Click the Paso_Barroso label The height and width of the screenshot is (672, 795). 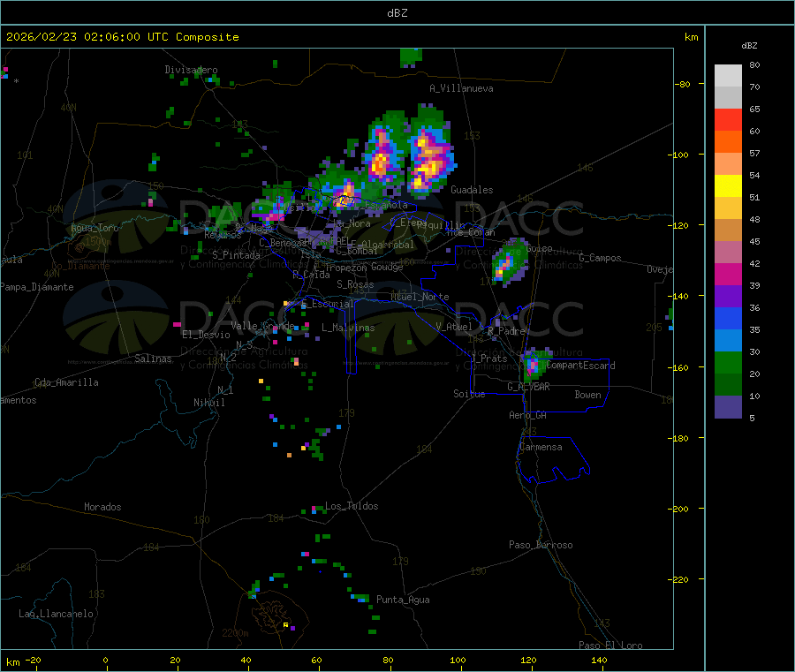pyautogui.click(x=541, y=545)
